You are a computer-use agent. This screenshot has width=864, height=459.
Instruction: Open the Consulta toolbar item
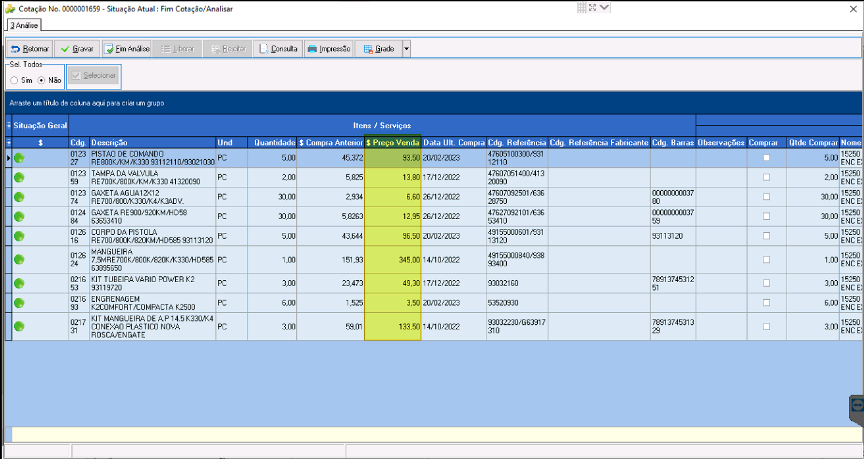(278, 49)
